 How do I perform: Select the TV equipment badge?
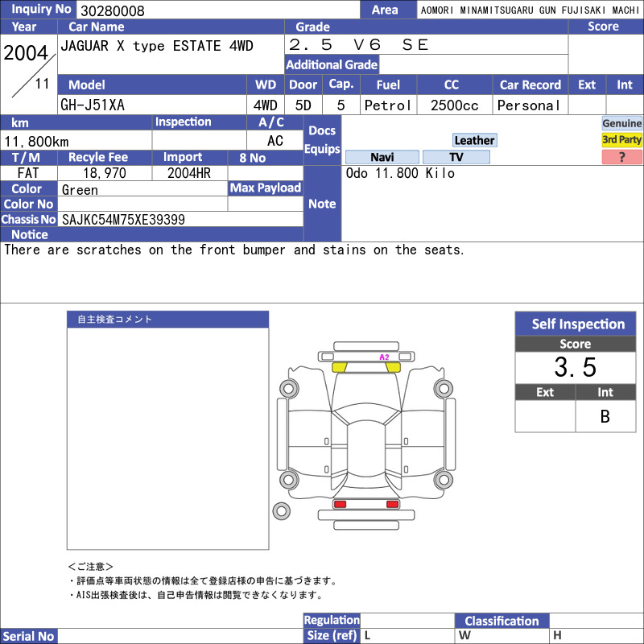tap(456, 157)
